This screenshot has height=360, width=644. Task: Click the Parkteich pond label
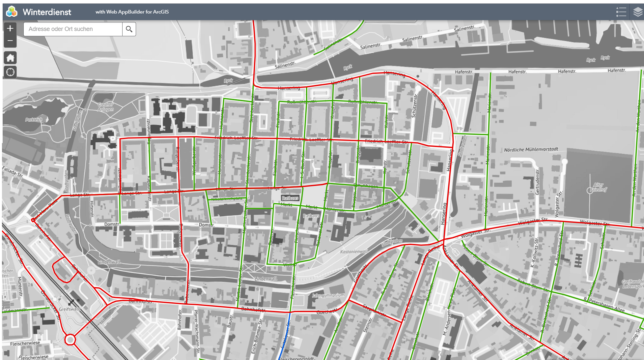34,119
